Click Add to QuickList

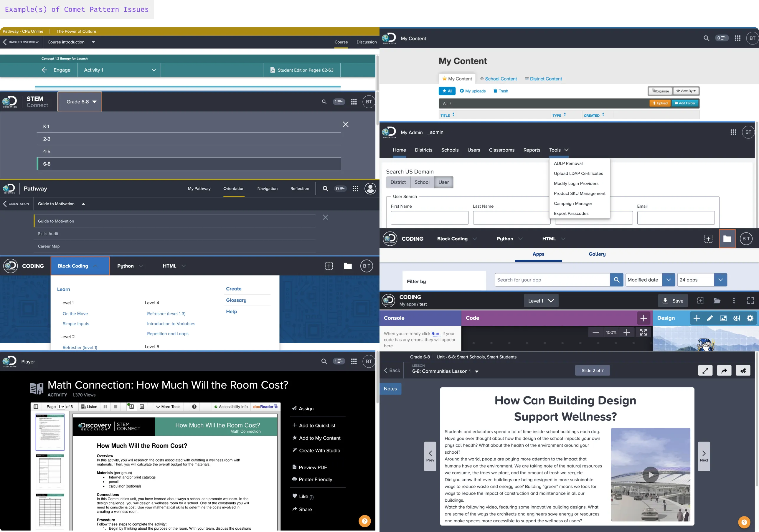[314, 425]
